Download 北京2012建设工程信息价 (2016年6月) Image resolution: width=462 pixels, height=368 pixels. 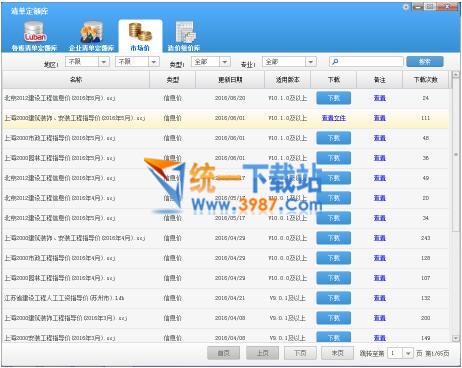334,98
